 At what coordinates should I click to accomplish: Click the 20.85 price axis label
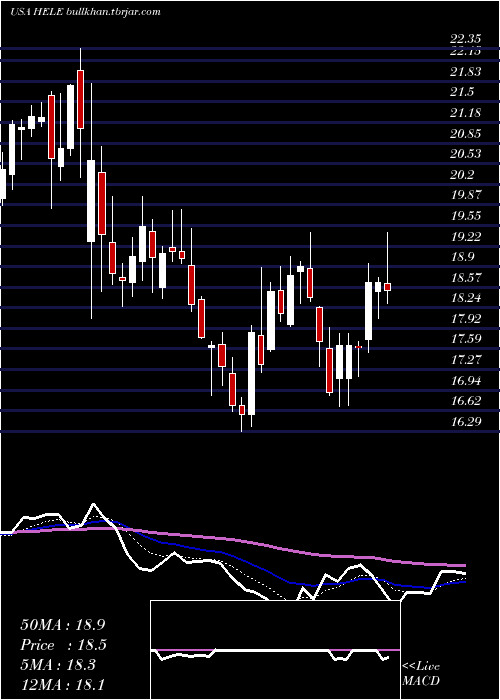[466, 133]
